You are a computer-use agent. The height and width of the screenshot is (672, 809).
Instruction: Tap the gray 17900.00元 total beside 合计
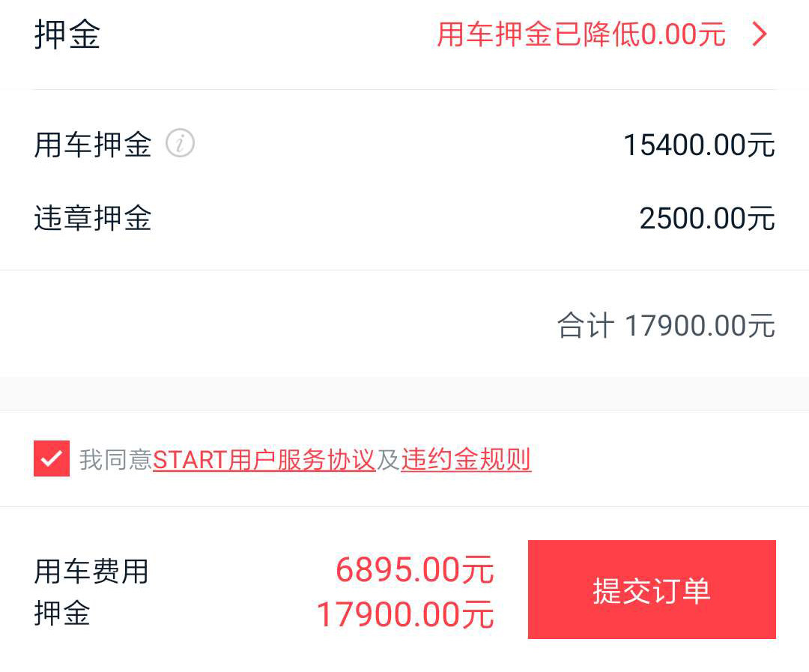700,326
